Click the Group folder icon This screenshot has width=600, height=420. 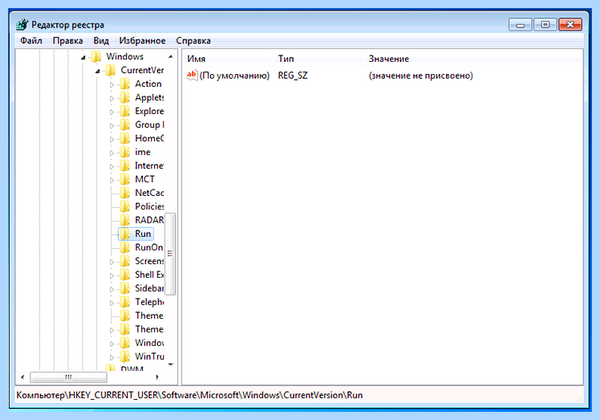tap(125, 125)
